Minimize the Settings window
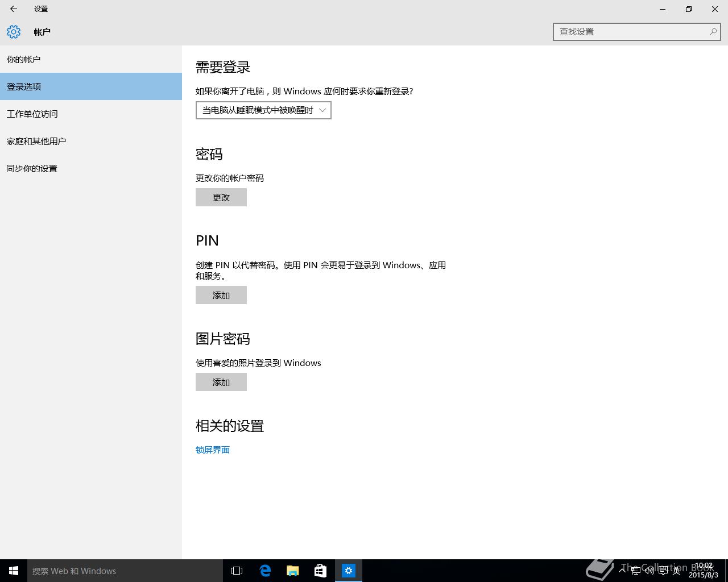The width and height of the screenshot is (728, 582). (663, 9)
